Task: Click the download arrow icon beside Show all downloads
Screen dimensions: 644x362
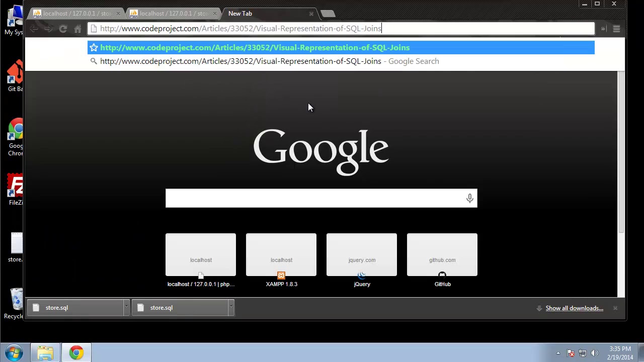Action: coord(539,308)
